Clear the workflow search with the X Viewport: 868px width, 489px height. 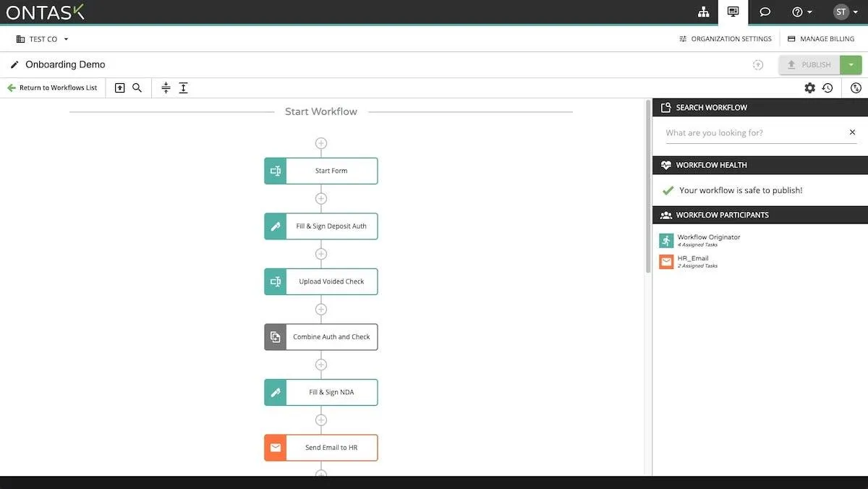[852, 132]
